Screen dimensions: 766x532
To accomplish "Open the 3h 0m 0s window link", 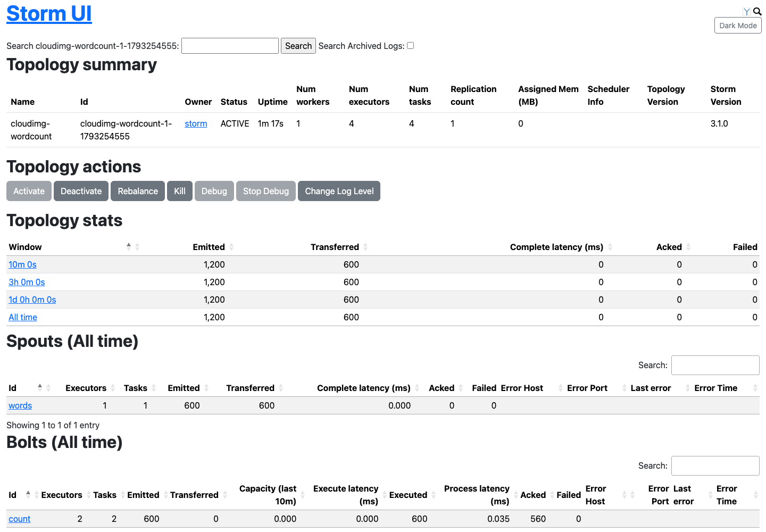I will 27,282.
